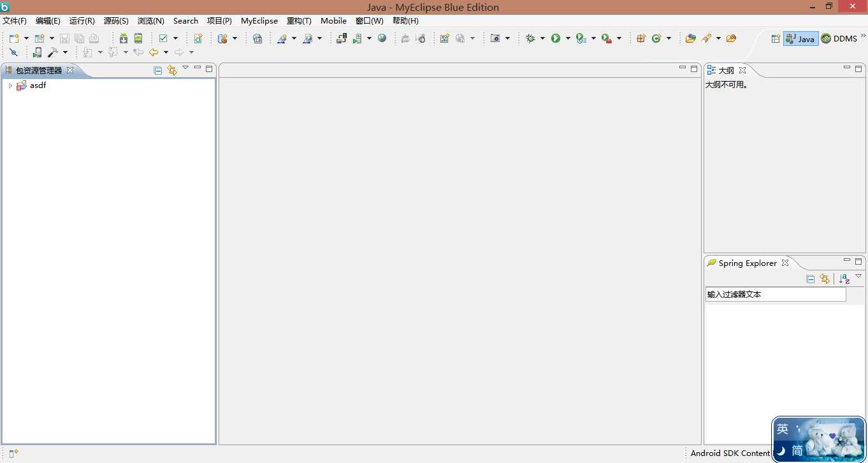868x463 pixels.
Task: Toggle alphabetical sort in Spring Explorer
Action: [844, 279]
